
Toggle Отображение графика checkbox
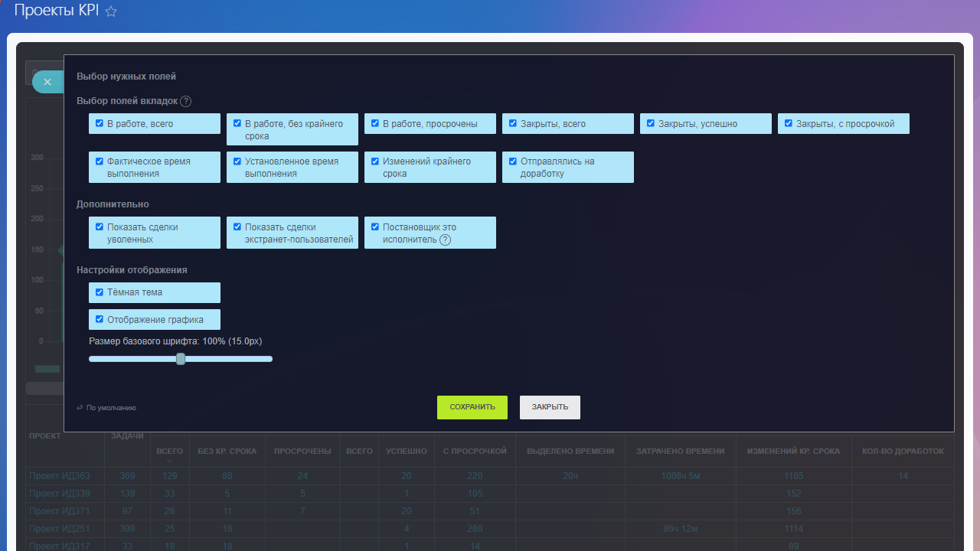100,319
